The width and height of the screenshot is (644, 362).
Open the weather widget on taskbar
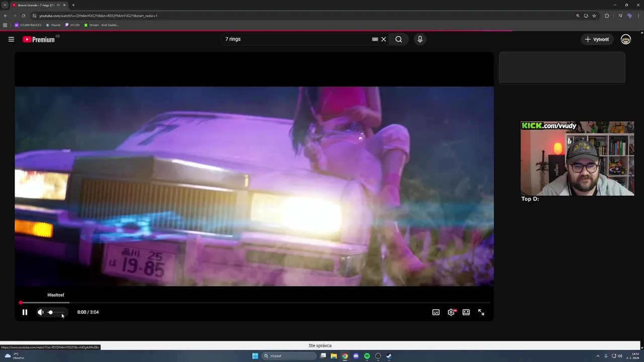(14, 356)
